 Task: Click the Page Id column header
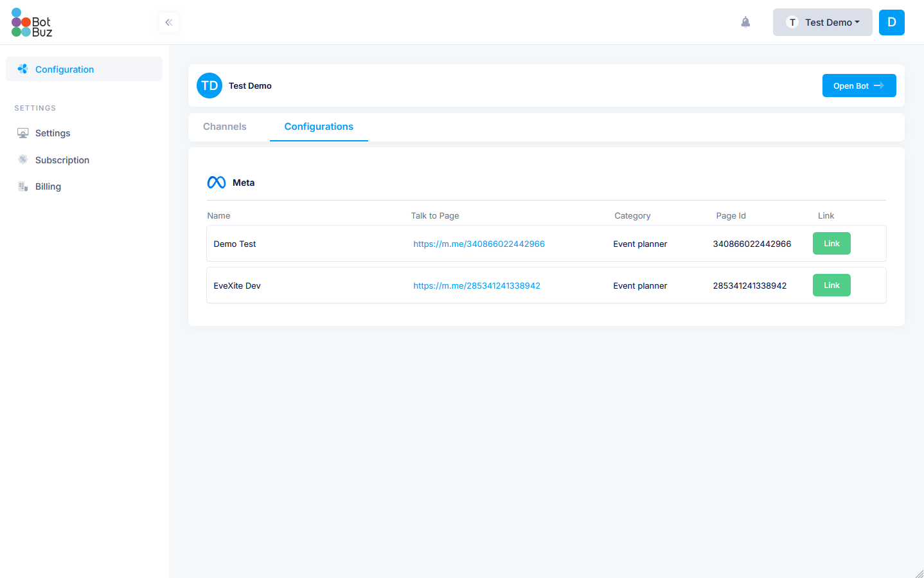tap(731, 215)
